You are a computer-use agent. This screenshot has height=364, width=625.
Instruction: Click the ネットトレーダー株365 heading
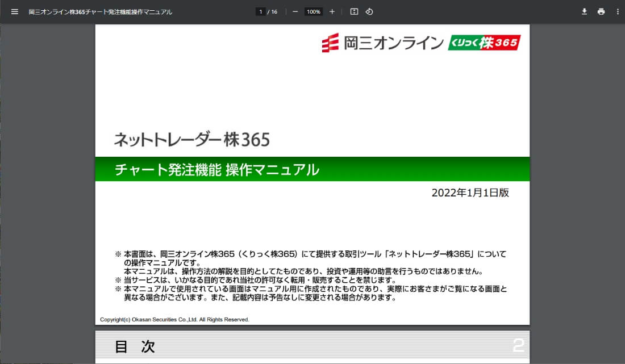point(192,139)
